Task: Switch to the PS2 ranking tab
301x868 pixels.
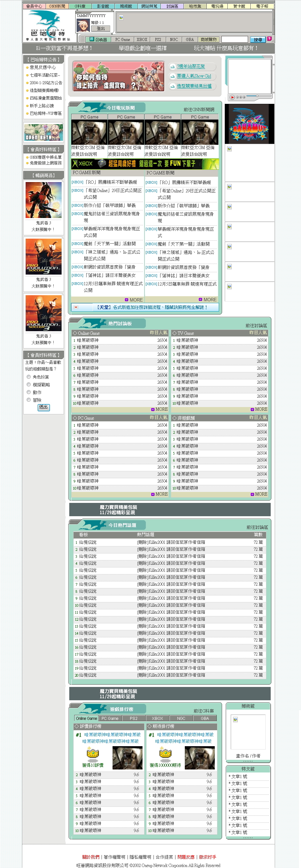Action: pos(134,718)
